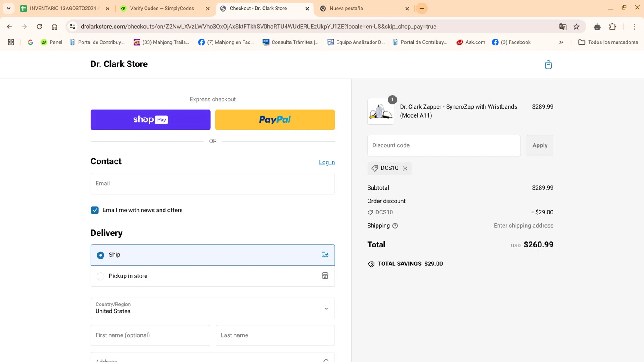Click the First name (optional) field

pos(150,335)
